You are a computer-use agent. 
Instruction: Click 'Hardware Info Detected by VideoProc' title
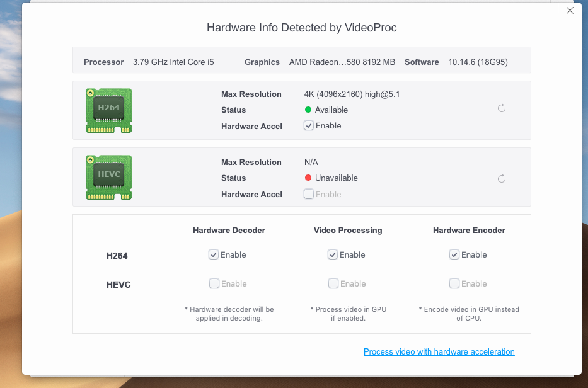click(302, 28)
